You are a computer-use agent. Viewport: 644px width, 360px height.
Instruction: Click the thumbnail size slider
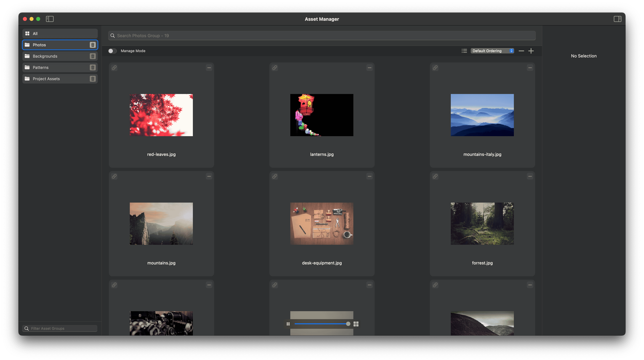coord(322,324)
